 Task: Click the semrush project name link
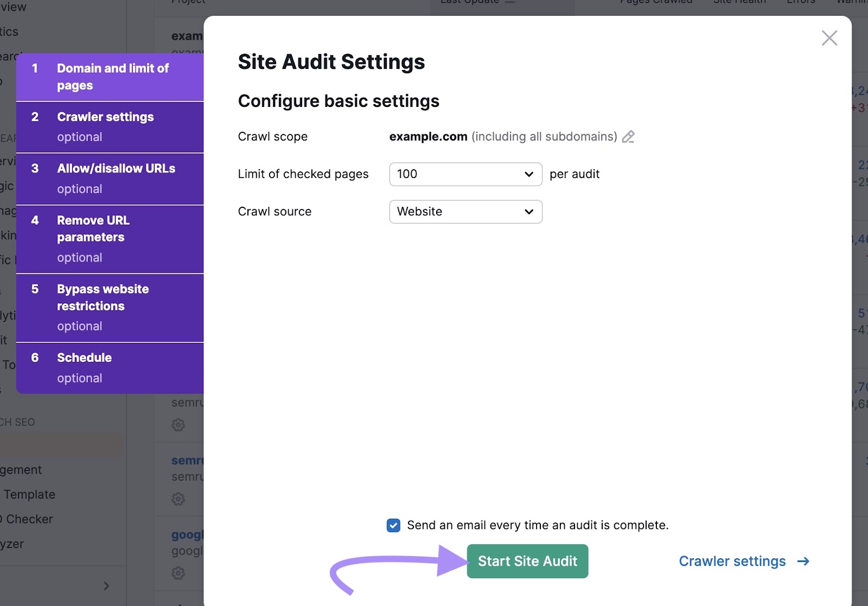click(187, 460)
